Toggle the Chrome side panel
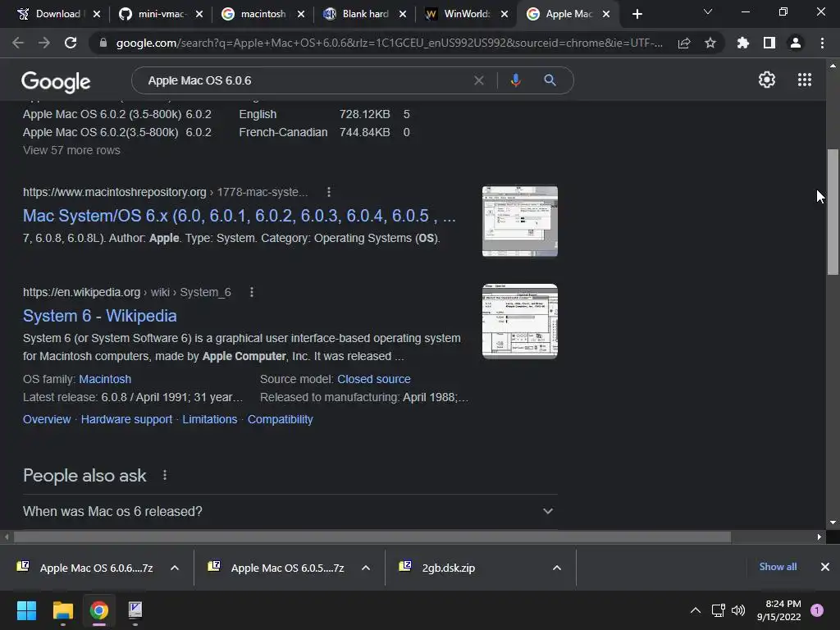The height and width of the screenshot is (630, 840). click(769, 43)
